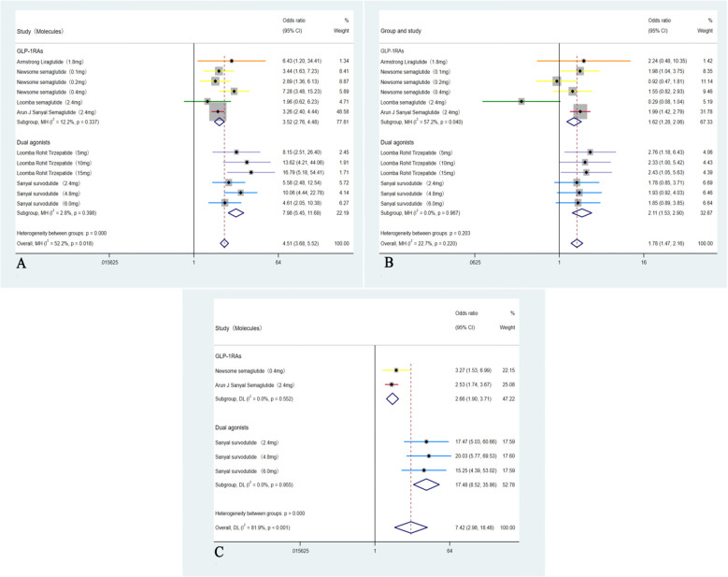Click "Subgroup, DL (I² = 0.0%, p = 0.552)"
Screen dimensions: 728x577
(254, 399)
